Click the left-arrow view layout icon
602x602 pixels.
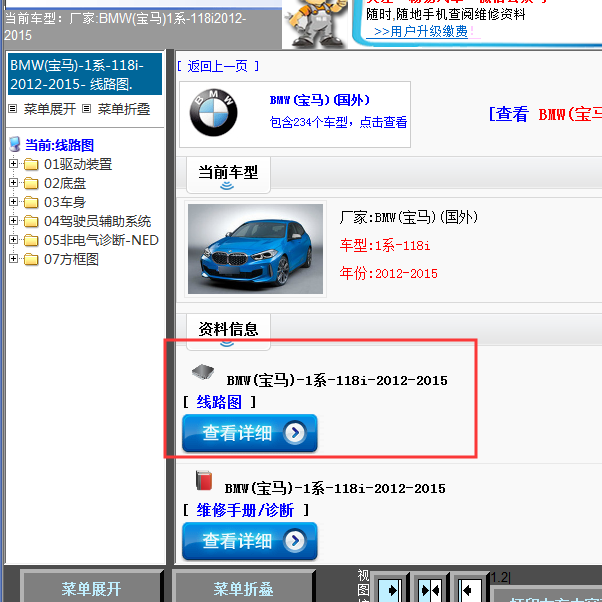pyautogui.click(x=470, y=589)
